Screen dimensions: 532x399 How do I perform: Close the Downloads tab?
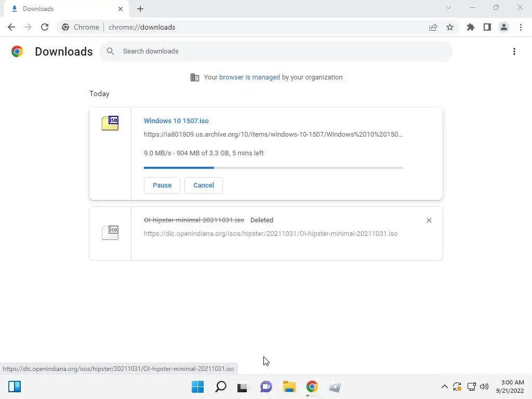(x=121, y=9)
